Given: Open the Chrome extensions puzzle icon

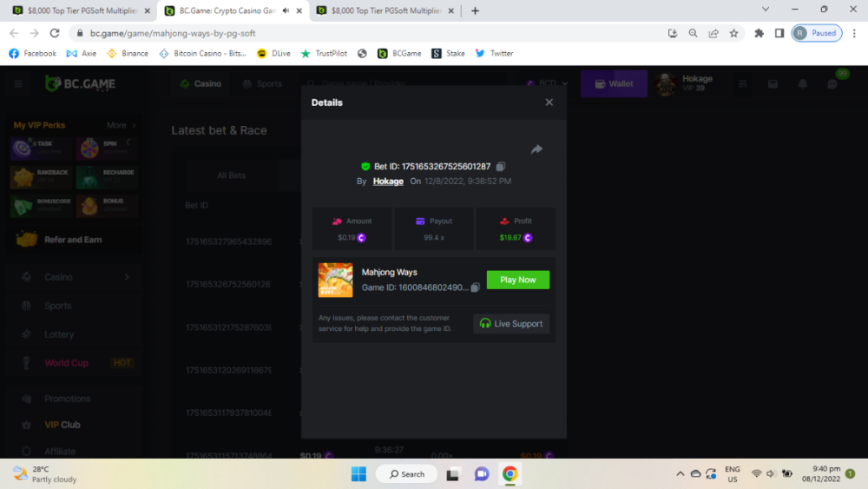Looking at the screenshot, I should click(x=759, y=33).
